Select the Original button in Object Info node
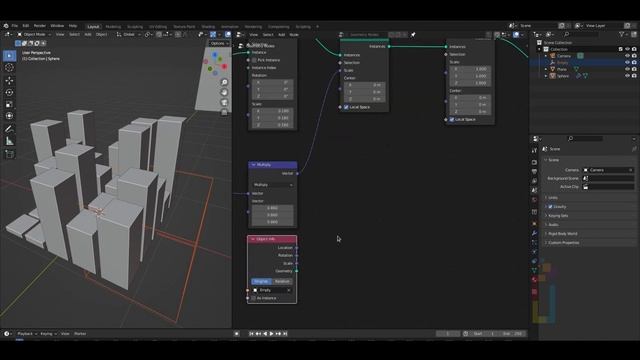The height and width of the screenshot is (360, 640). click(261, 282)
